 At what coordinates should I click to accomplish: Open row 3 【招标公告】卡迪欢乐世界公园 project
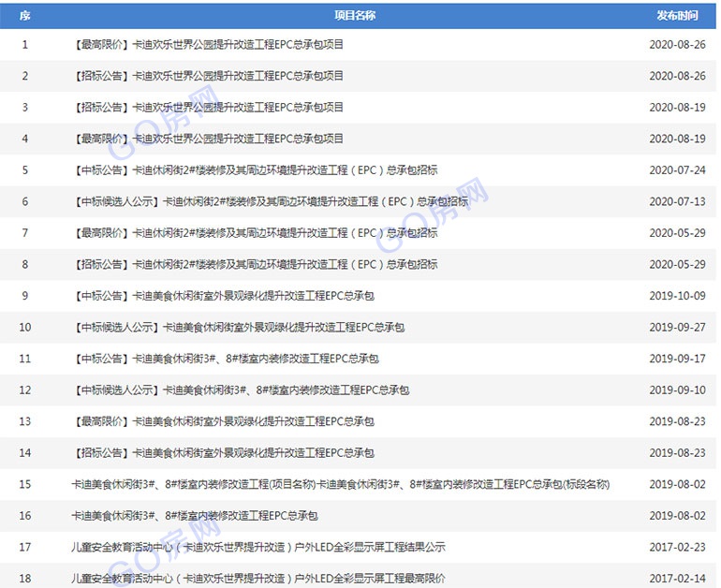[x=208, y=107]
